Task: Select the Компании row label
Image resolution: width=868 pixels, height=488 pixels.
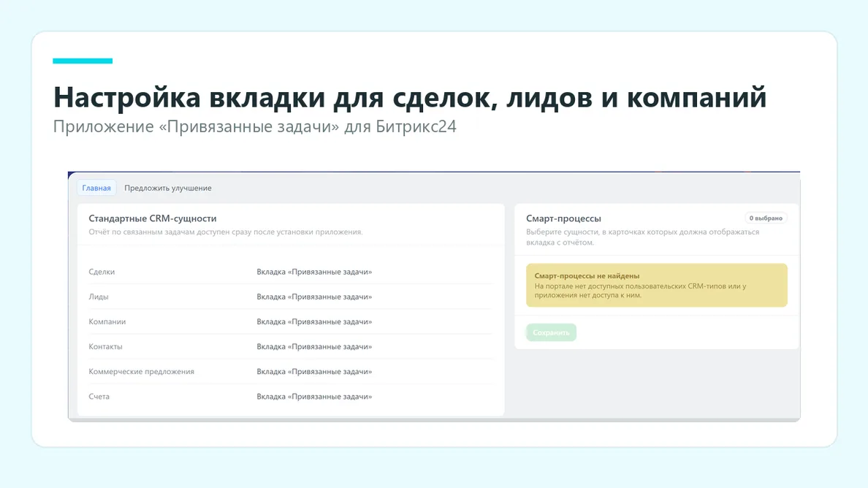Action: 107,321
